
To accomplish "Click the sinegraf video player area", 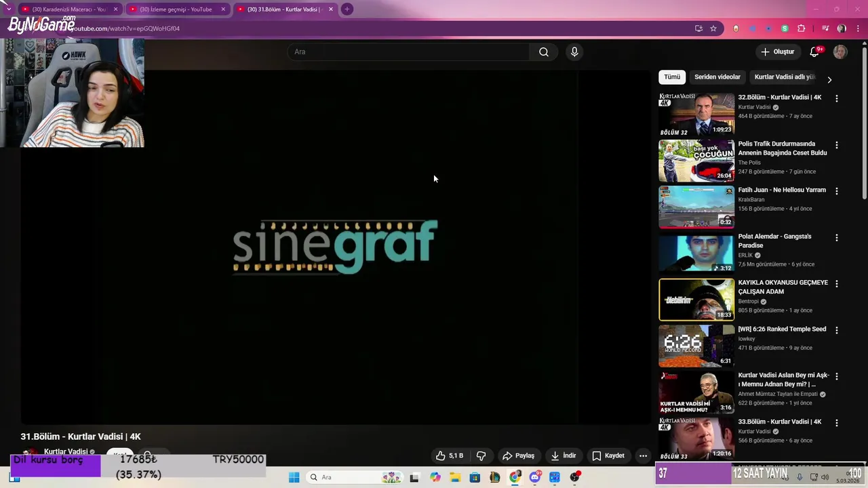I will click(x=336, y=247).
